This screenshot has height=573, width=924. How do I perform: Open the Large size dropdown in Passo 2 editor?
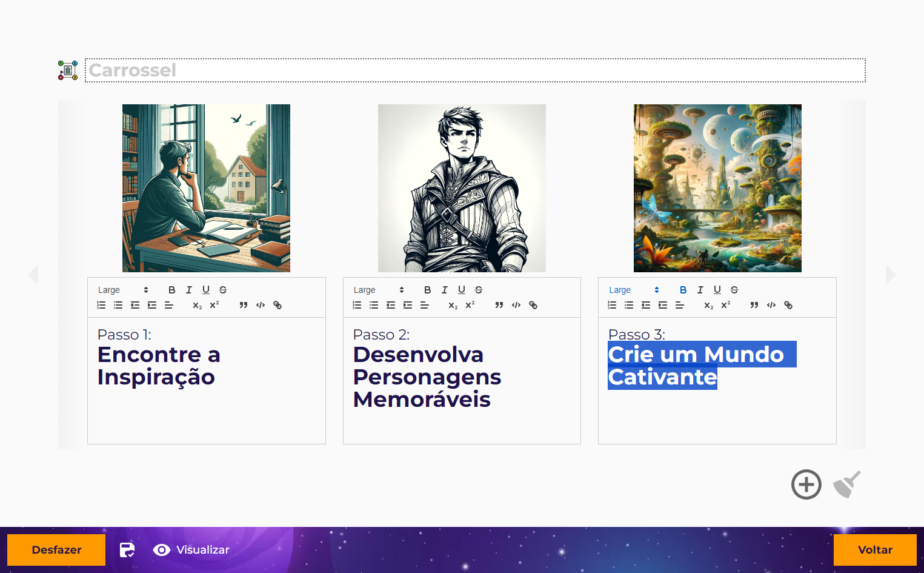pos(379,290)
